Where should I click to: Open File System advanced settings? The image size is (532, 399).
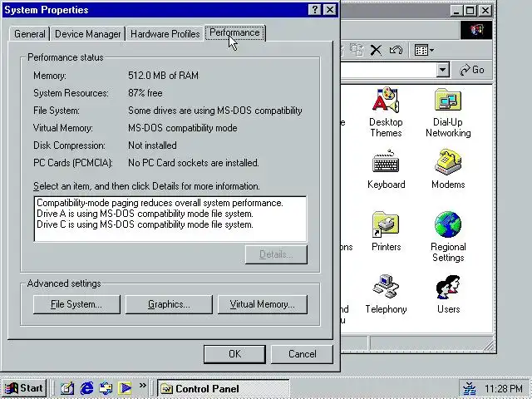pos(76,304)
